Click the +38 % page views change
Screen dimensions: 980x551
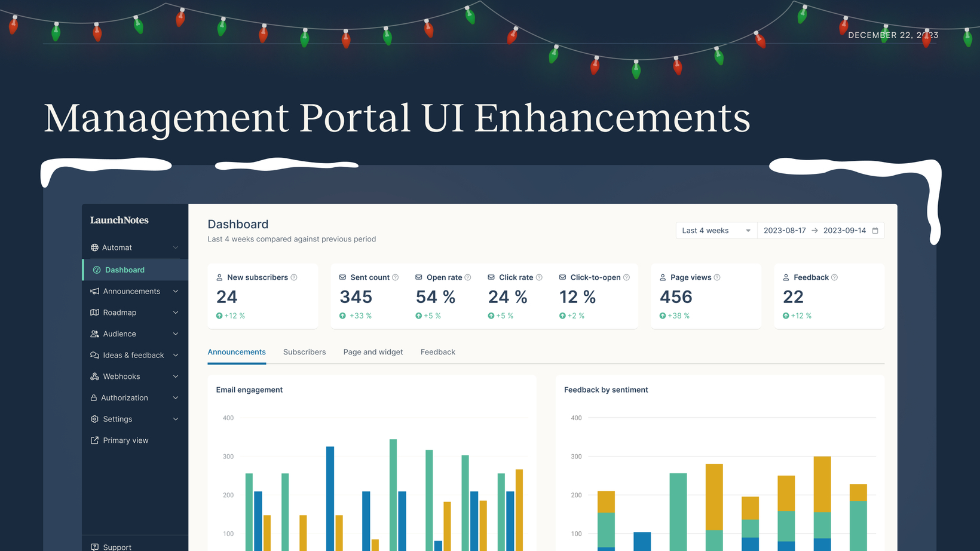coord(675,316)
